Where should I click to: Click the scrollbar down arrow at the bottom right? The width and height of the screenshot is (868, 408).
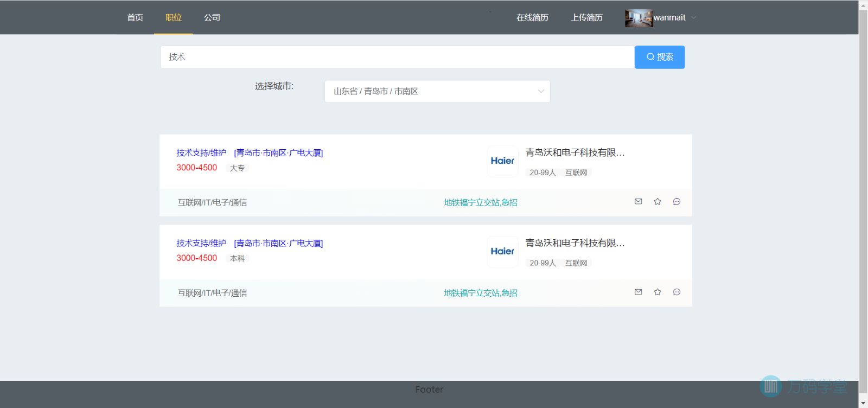click(863, 403)
